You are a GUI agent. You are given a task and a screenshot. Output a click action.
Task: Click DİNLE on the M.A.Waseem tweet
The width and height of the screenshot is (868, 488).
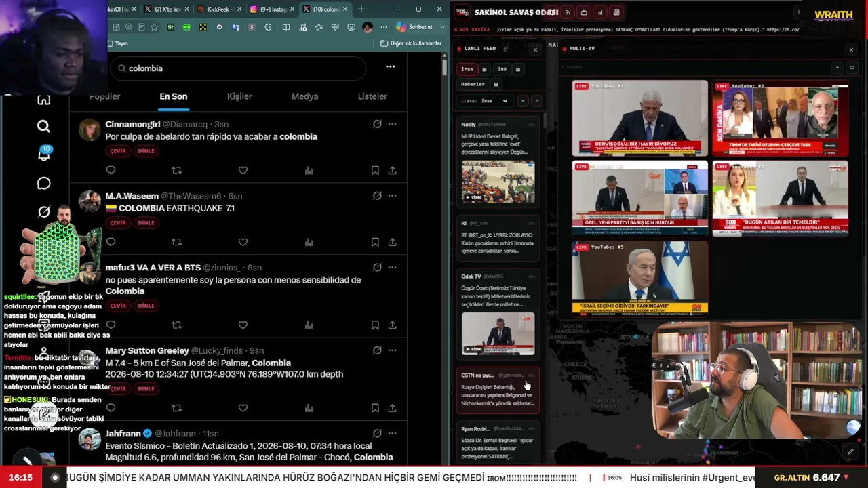pyautogui.click(x=146, y=223)
